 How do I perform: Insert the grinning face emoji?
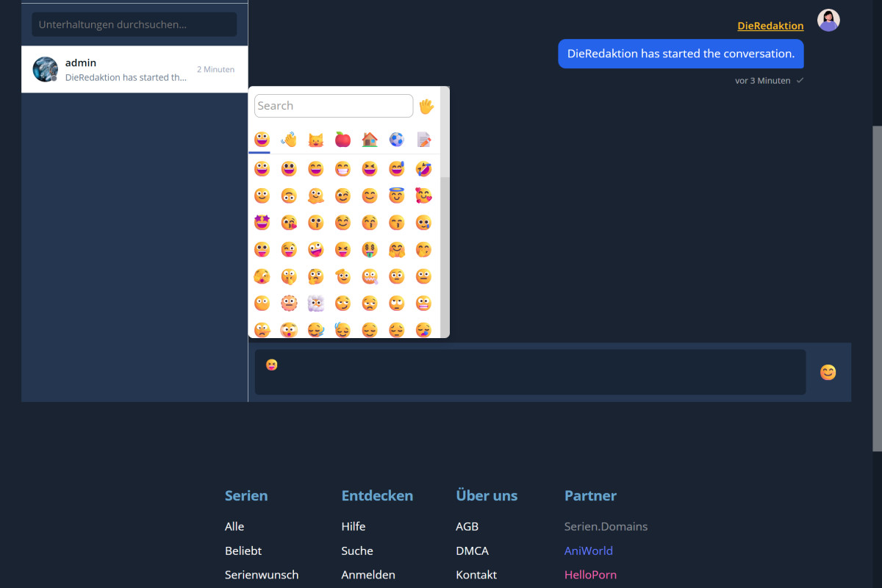pyautogui.click(x=261, y=168)
